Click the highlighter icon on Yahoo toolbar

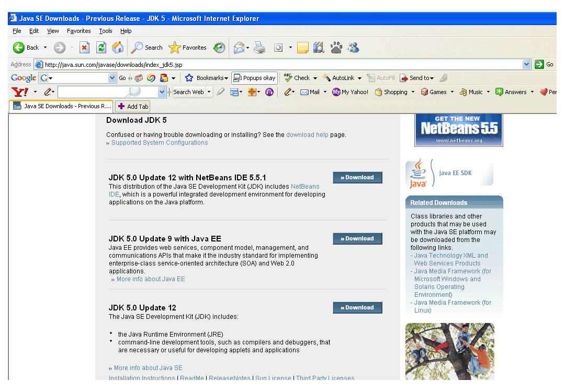pos(221,92)
